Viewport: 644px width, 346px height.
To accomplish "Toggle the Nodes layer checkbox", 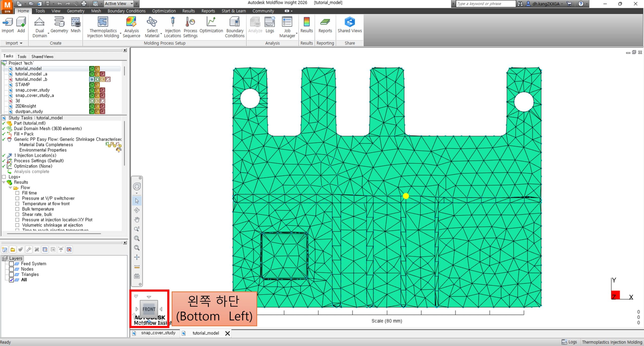I will tap(11, 269).
